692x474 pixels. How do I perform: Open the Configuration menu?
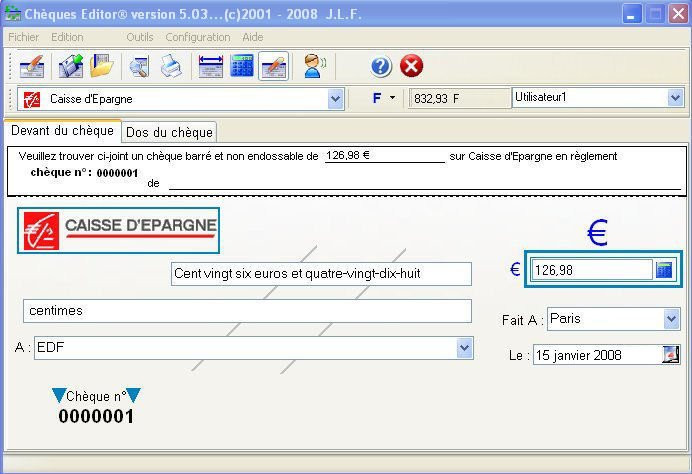click(x=198, y=37)
